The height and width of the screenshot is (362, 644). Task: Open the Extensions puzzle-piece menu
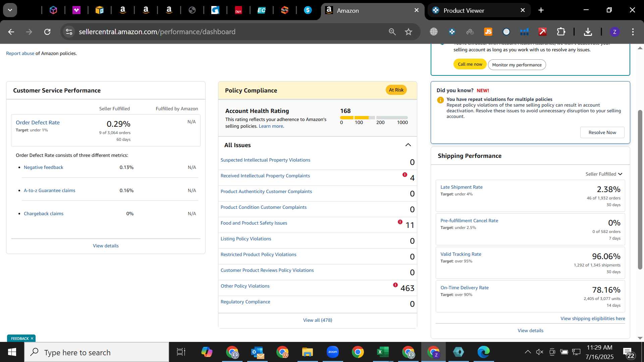pos(561,32)
